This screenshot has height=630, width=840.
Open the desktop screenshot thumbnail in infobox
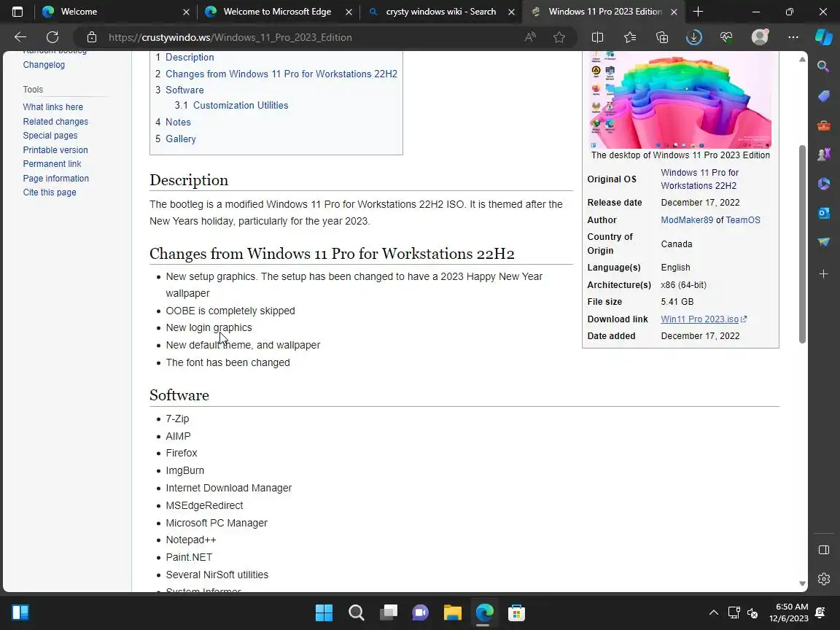point(680,100)
